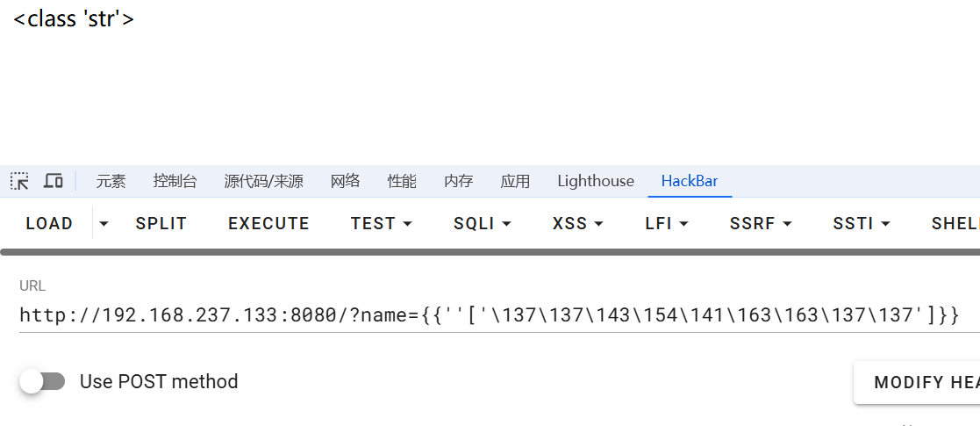Open the Lighthouse tab
Screen dimensions: 980x426
click(x=595, y=181)
